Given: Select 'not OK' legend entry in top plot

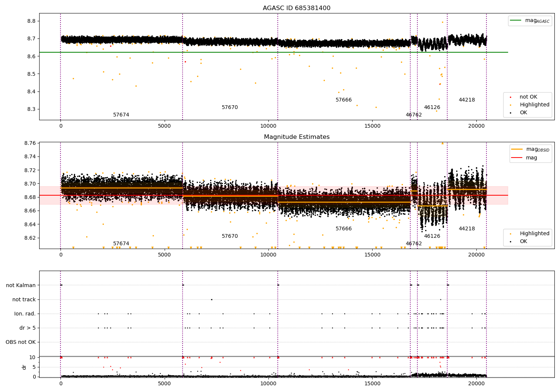Looking at the screenshot, I should click(528, 97).
